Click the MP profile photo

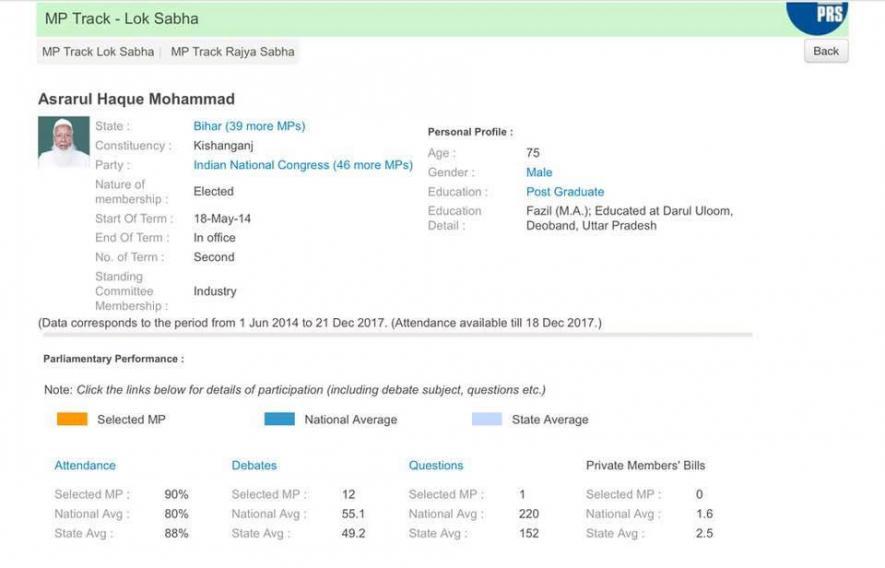pos(64,142)
